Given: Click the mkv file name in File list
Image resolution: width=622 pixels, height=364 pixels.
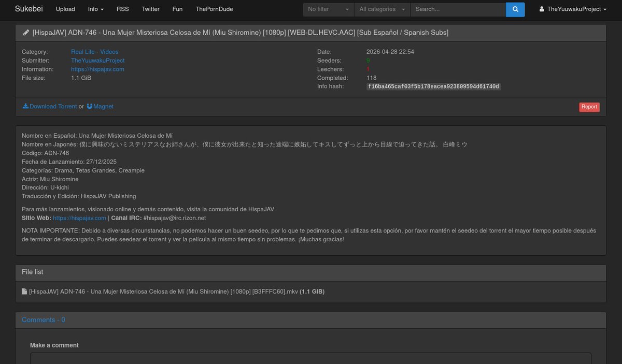Looking at the screenshot, I should [163, 292].
